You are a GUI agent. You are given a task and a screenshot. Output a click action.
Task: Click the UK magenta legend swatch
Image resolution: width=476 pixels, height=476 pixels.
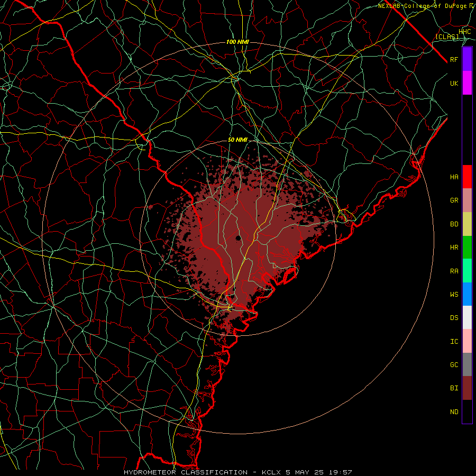coord(467,83)
